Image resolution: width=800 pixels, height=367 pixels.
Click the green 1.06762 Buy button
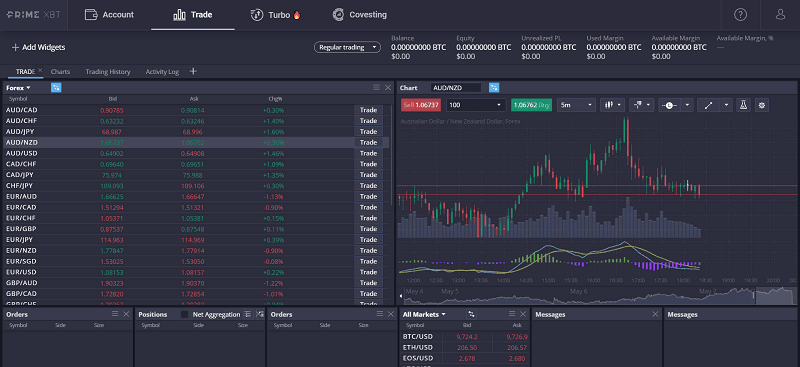531,105
